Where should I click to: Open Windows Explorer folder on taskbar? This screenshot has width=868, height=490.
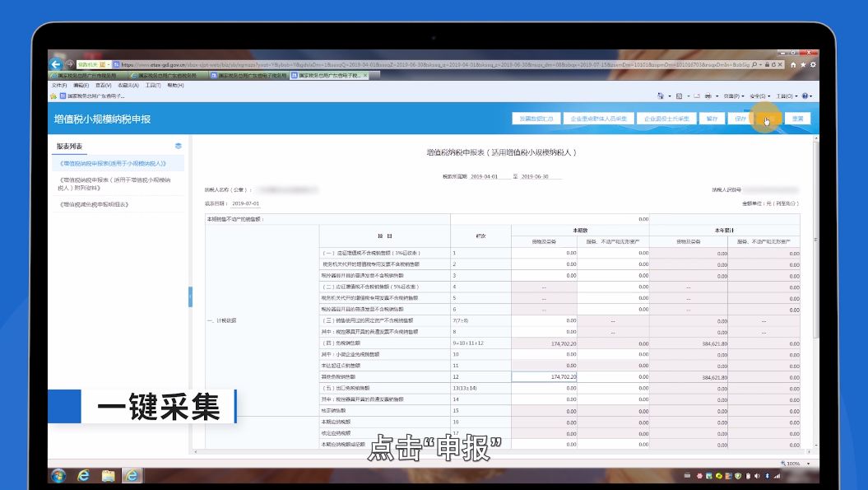(x=108, y=475)
